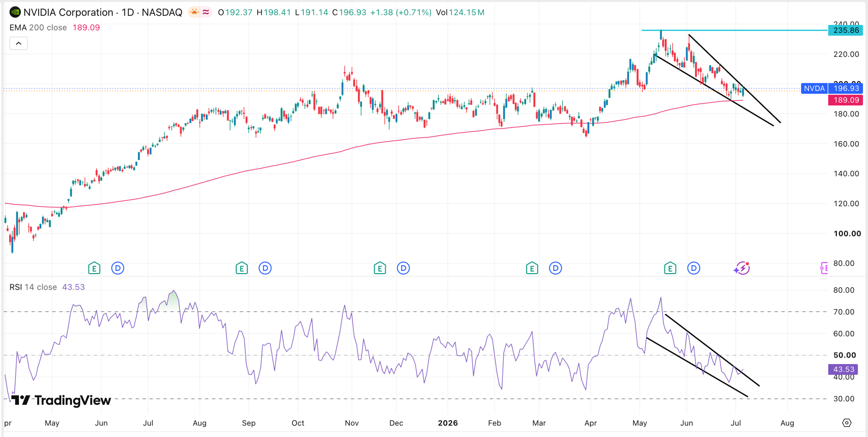Open dividend marker D in mid-September
868x437 pixels.
[x=265, y=268]
